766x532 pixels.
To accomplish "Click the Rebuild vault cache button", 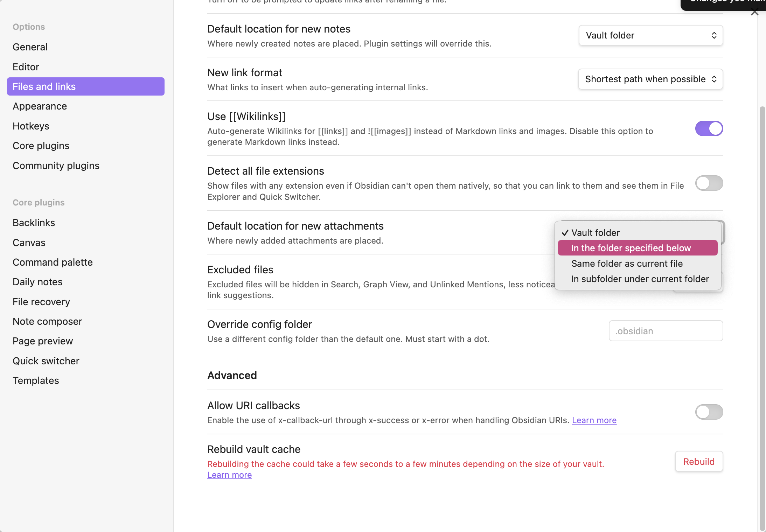I will click(x=698, y=462).
